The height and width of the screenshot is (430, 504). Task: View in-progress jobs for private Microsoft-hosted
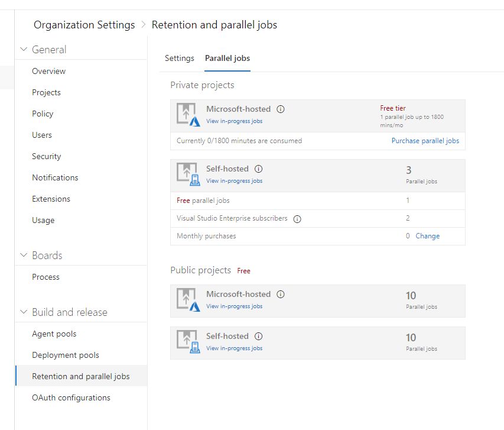(x=235, y=121)
